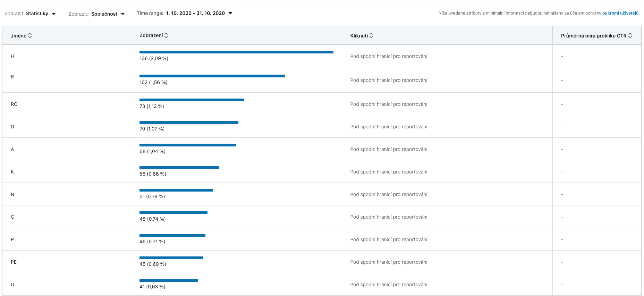The height and width of the screenshot is (296, 644).
Task: Click the 51 (0,78 %) impressions value
Action: (x=152, y=196)
